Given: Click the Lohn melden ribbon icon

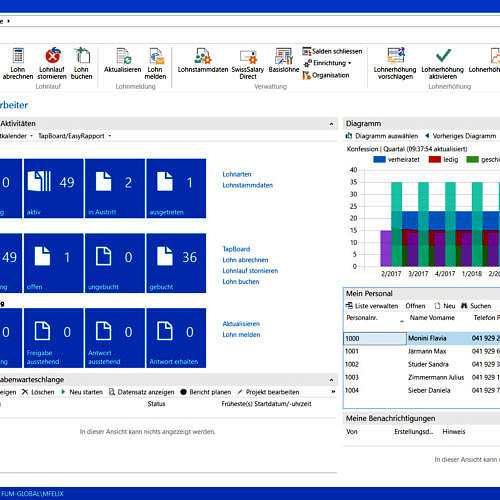Looking at the screenshot, I should coord(156,56).
